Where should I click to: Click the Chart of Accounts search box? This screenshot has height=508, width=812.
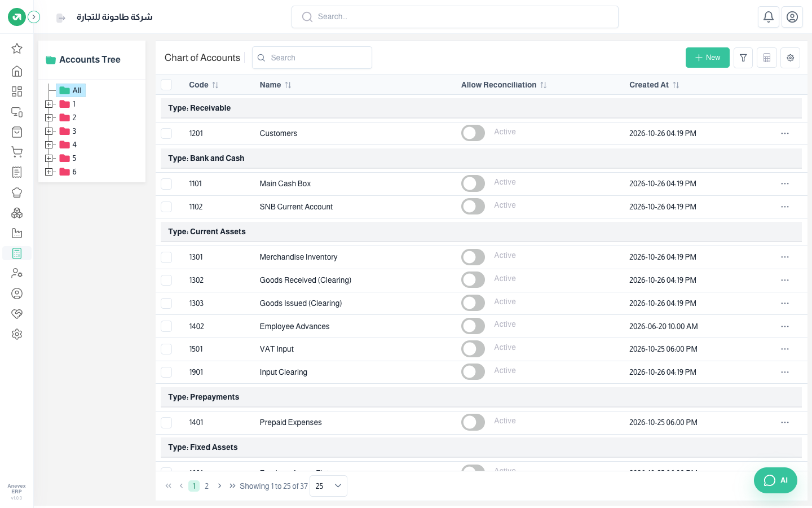[x=312, y=58]
